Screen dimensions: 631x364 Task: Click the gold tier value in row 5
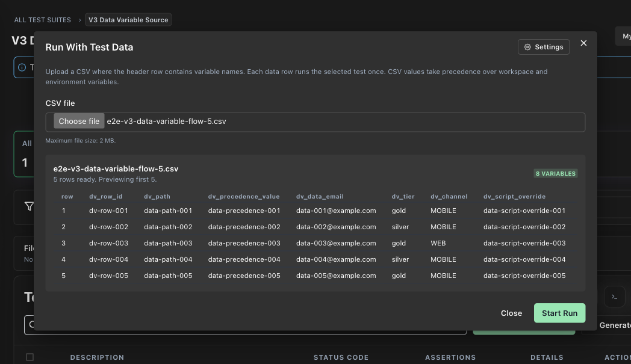click(399, 276)
